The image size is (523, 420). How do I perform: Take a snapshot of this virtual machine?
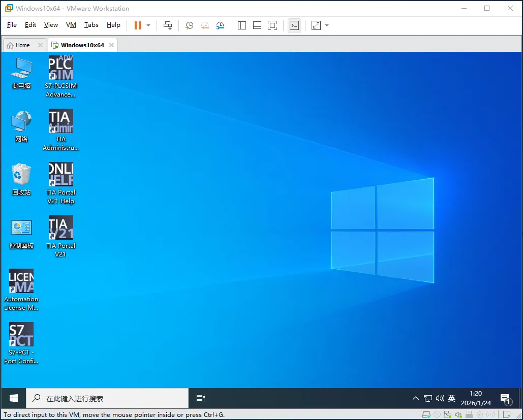189,25
